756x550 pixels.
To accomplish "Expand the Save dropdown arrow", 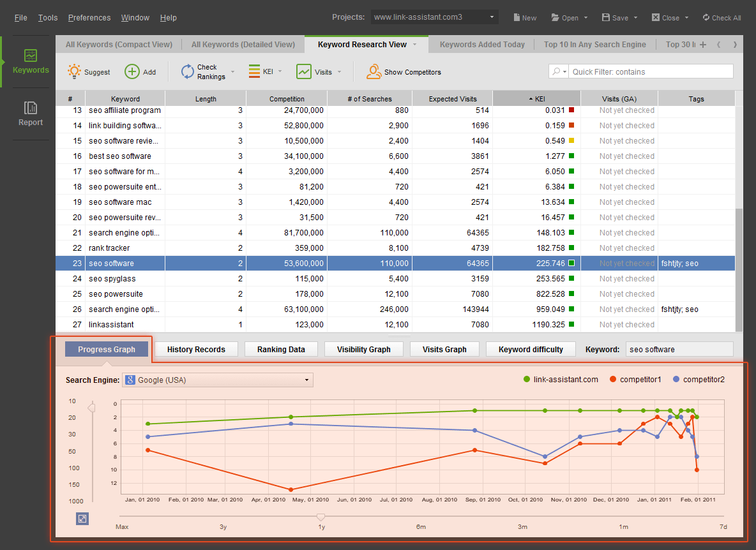I will pos(635,18).
